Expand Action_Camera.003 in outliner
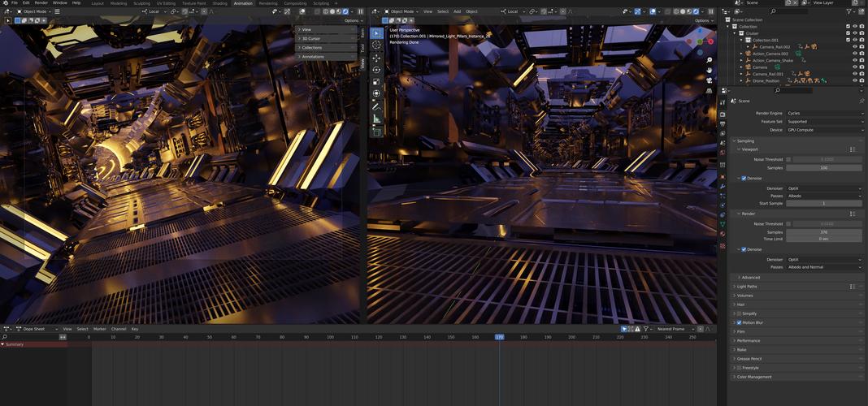The image size is (868, 406). [742, 54]
